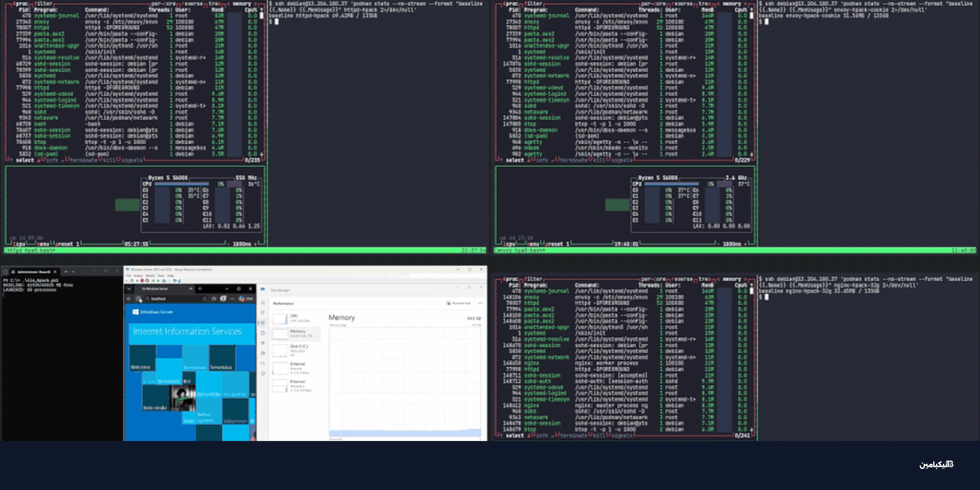Toggle reverse sorting in nginx-hpack-32g btop pane

pyautogui.click(x=682, y=279)
